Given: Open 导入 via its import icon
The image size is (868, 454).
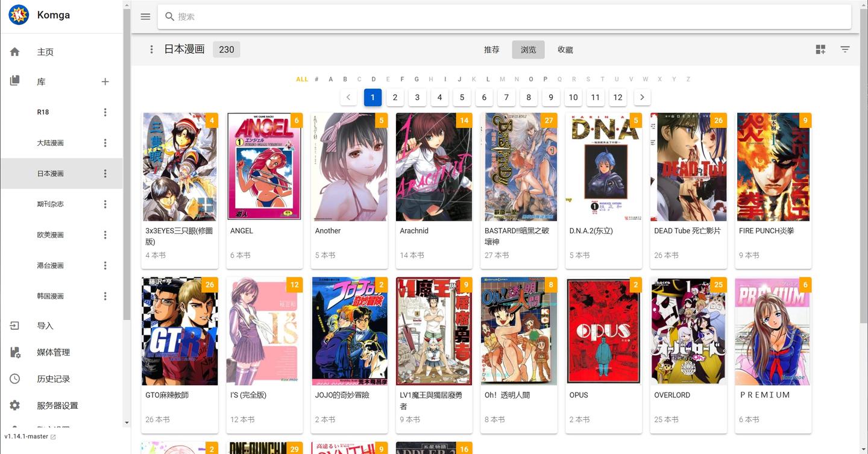Looking at the screenshot, I should (14, 326).
